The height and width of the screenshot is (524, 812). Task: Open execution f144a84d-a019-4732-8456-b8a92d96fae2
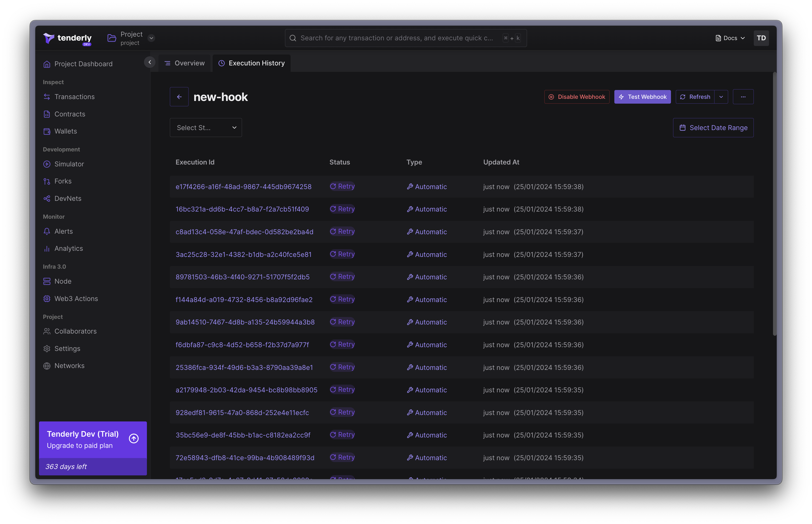click(x=244, y=300)
